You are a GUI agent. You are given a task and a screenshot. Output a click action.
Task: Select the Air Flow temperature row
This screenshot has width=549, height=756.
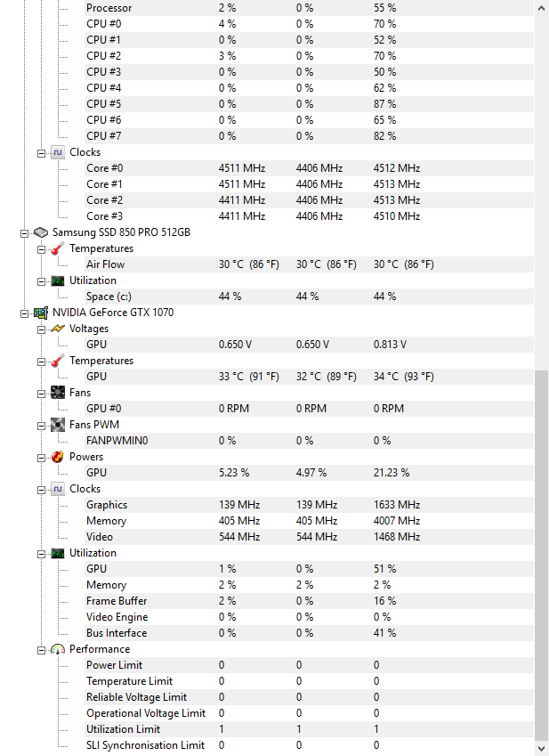[x=309, y=264]
